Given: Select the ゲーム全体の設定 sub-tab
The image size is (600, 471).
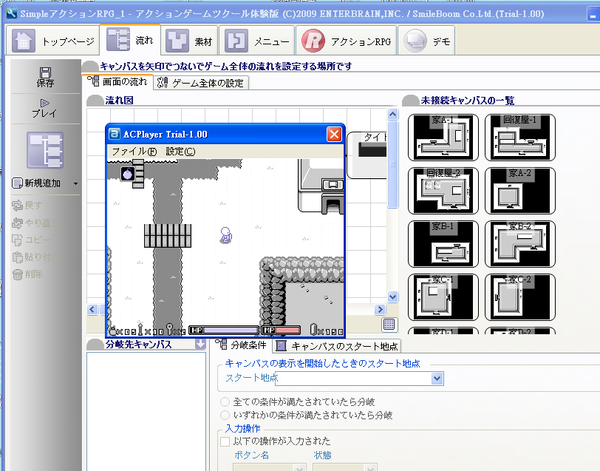Looking at the screenshot, I should 201,83.
